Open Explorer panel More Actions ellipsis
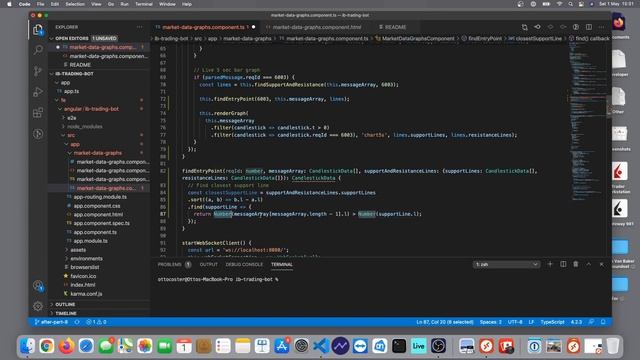The width and height of the screenshot is (640, 360). pos(140,27)
